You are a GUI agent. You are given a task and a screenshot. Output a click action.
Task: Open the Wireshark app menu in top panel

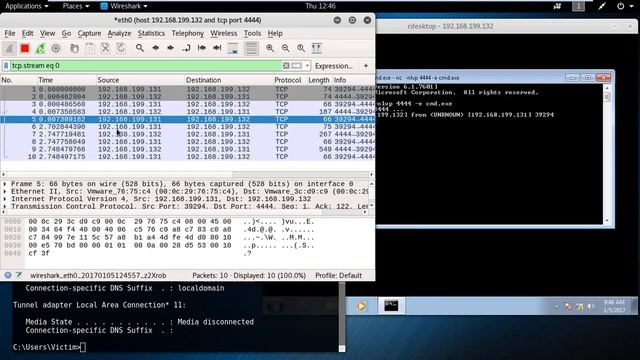tap(124, 6)
